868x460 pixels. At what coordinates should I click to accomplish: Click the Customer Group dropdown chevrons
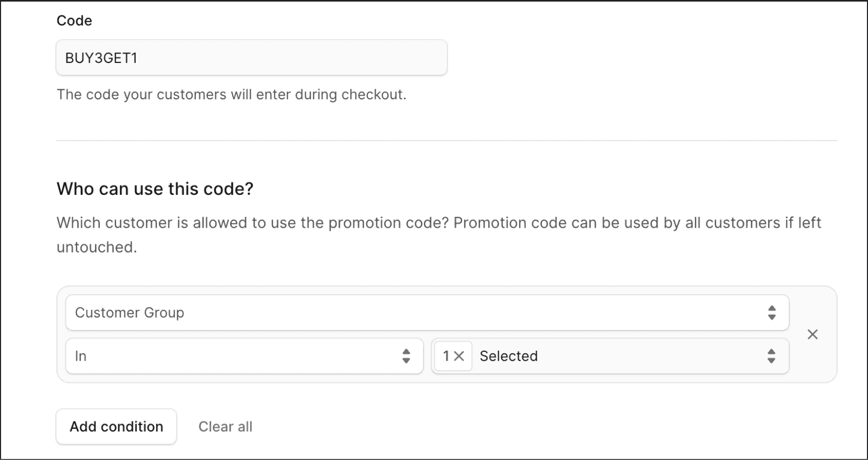[771, 313]
